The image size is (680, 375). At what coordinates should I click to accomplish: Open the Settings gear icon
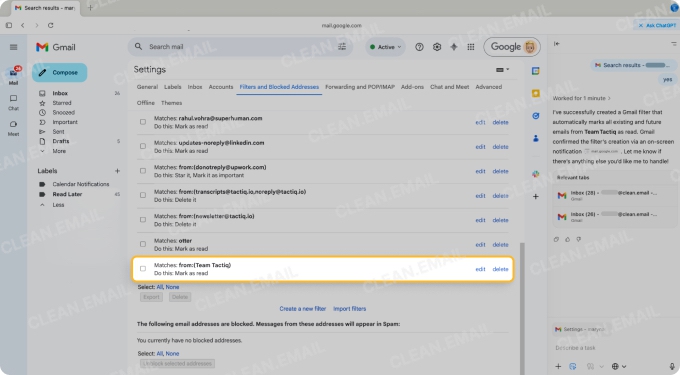pos(437,47)
